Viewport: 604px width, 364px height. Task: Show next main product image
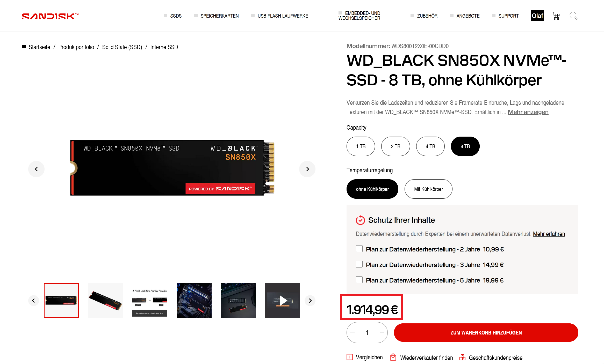click(x=307, y=169)
